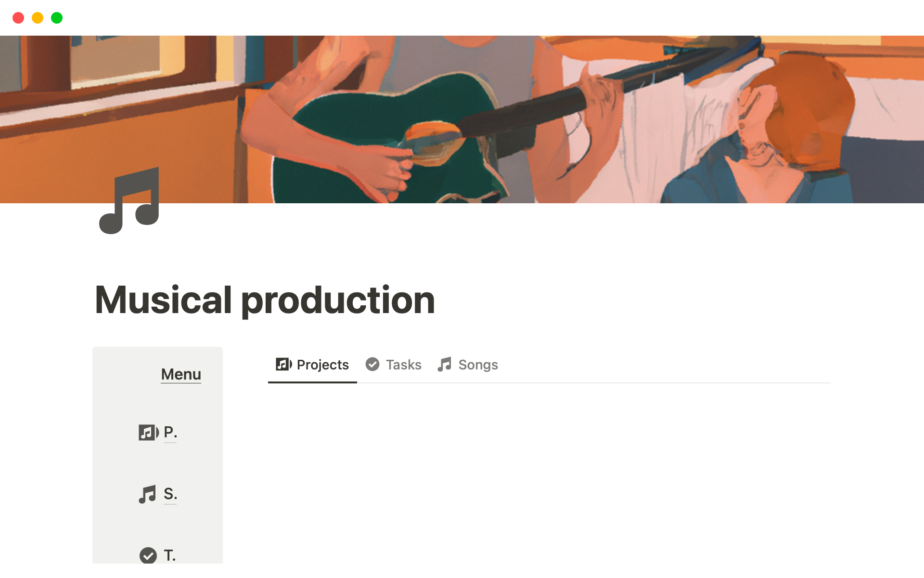Viewport: 924px width, 578px height.
Task: Click the album icon beside P. in Menu
Action: click(148, 433)
